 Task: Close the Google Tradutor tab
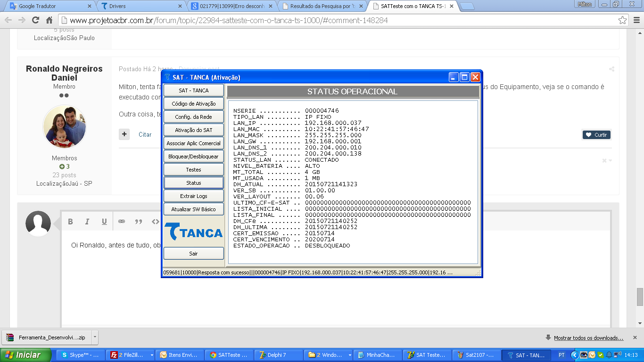90,6
